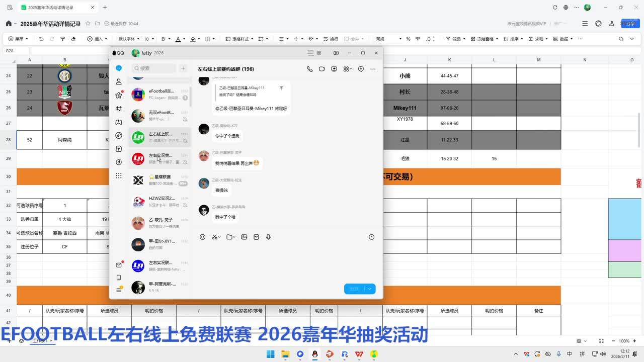Click the send image icon in chat toolbar
Image resolution: width=644 pixels, height=362 pixels.
244,237
